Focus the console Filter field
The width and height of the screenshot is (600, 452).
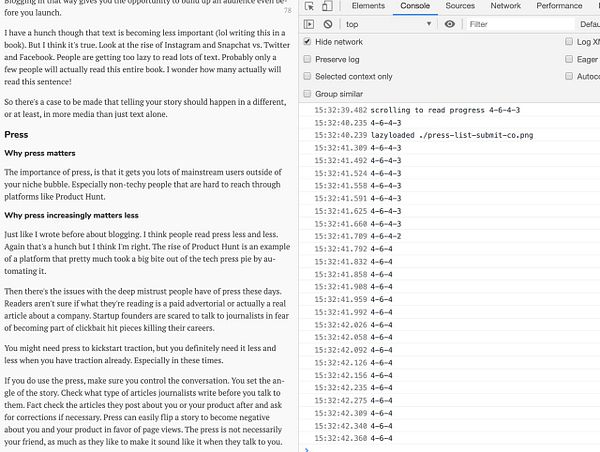520,24
